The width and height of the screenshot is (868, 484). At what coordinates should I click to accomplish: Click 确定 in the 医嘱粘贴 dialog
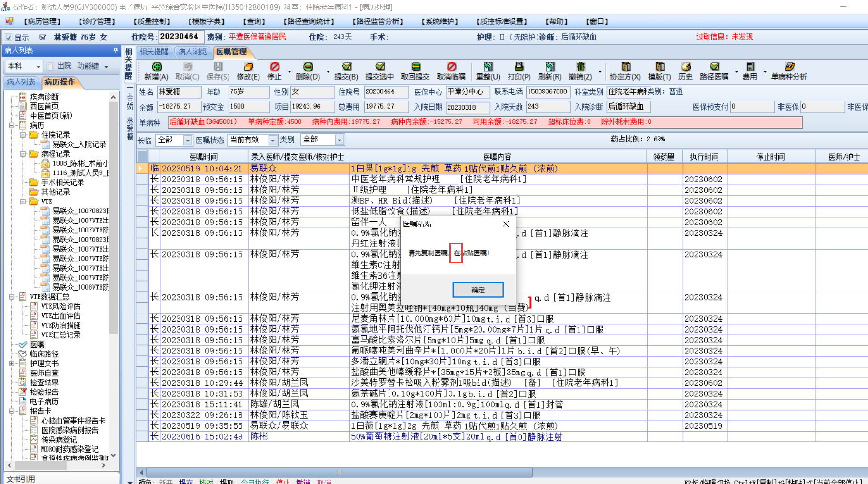[x=478, y=290]
